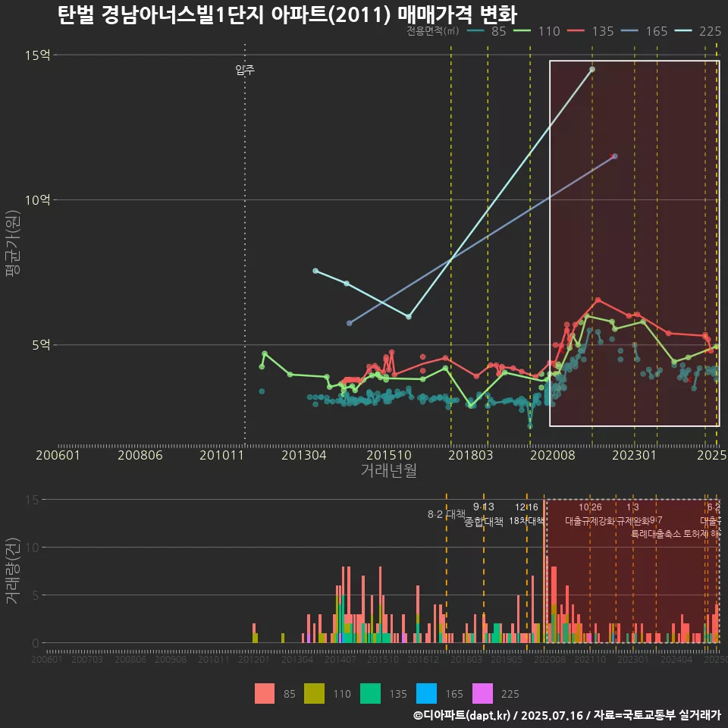This screenshot has height=728, width=728.
Task: Click x-axis label 201011 on price chart
Action: (222, 455)
